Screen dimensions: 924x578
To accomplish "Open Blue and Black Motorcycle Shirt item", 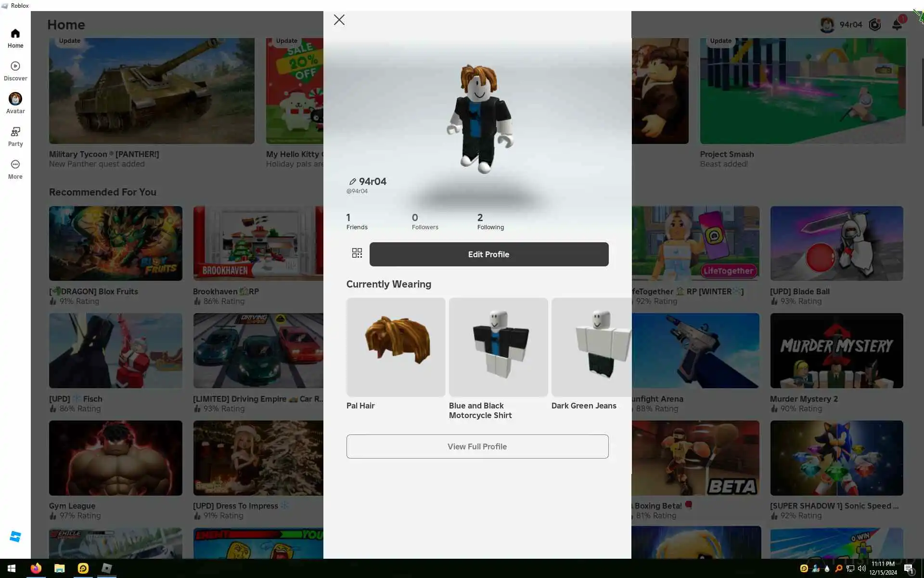I will [x=498, y=347].
